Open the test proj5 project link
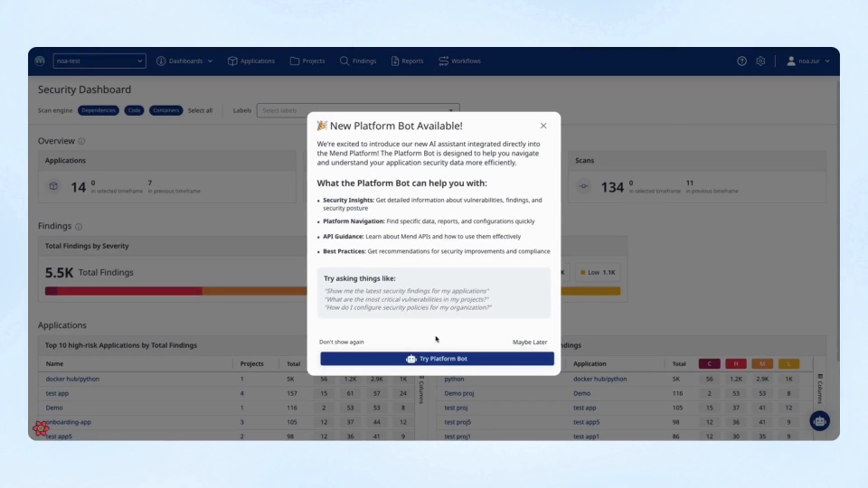The height and width of the screenshot is (488, 868). pos(458,422)
